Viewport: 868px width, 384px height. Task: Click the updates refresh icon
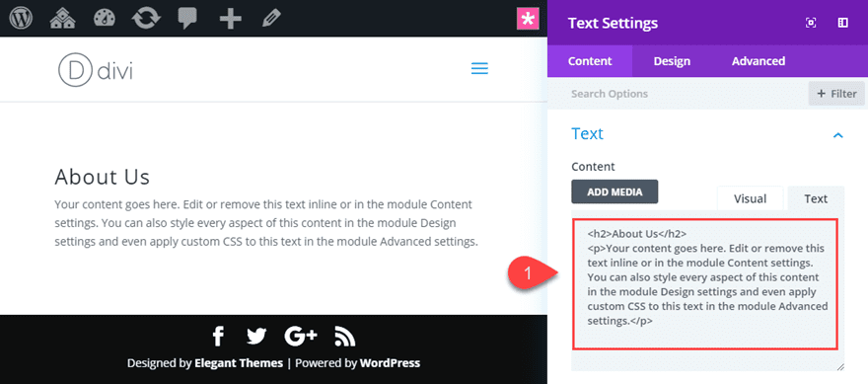point(146,19)
